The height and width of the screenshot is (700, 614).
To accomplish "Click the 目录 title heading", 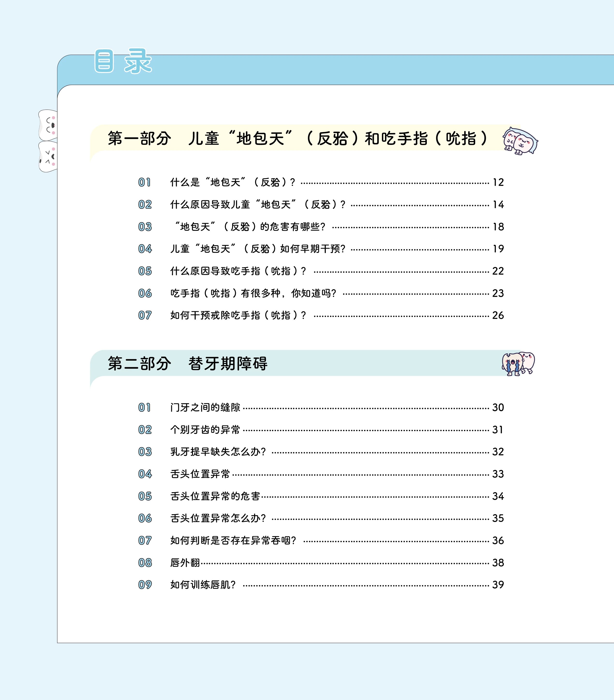I will point(123,61).
